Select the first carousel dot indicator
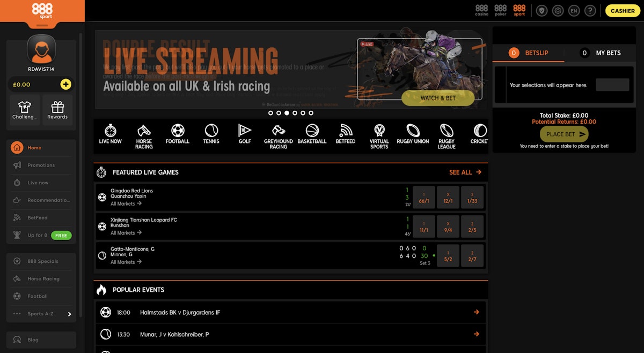The width and height of the screenshot is (644, 353). pyautogui.click(x=271, y=113)
